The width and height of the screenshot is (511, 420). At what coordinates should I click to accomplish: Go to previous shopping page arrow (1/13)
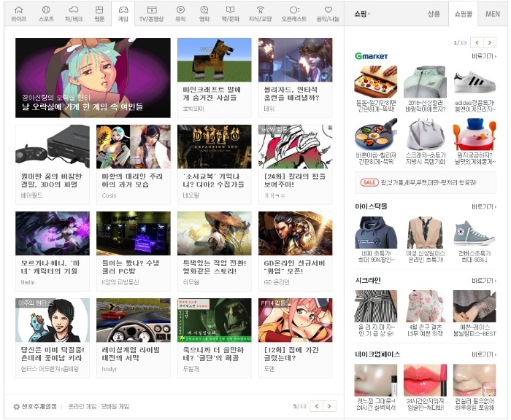[477, 42]
